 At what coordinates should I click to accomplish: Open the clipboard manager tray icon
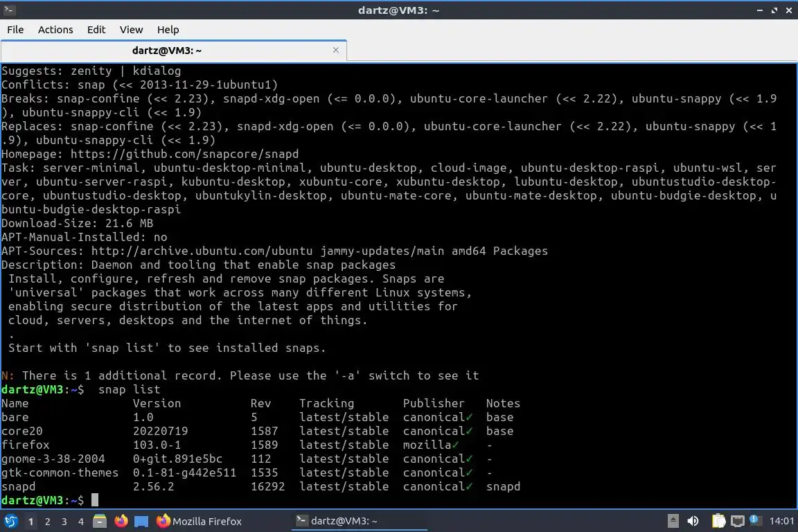(x=718, y=521)
